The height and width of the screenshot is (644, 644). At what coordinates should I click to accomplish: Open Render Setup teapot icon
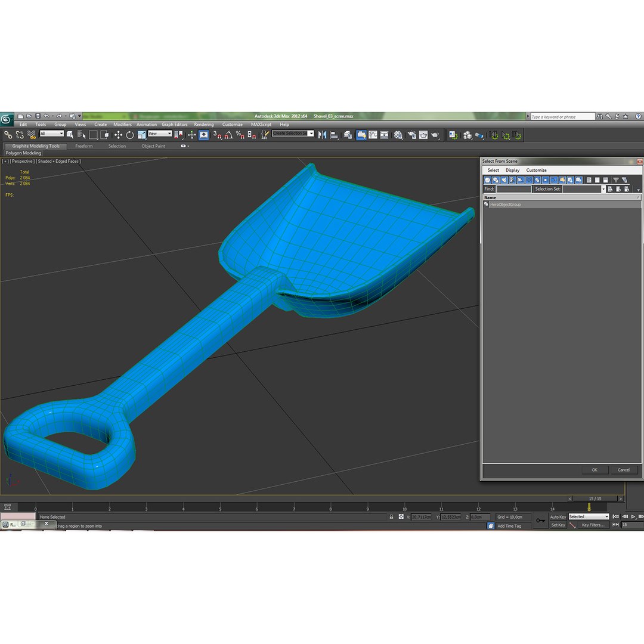click(x=411, y=135)
